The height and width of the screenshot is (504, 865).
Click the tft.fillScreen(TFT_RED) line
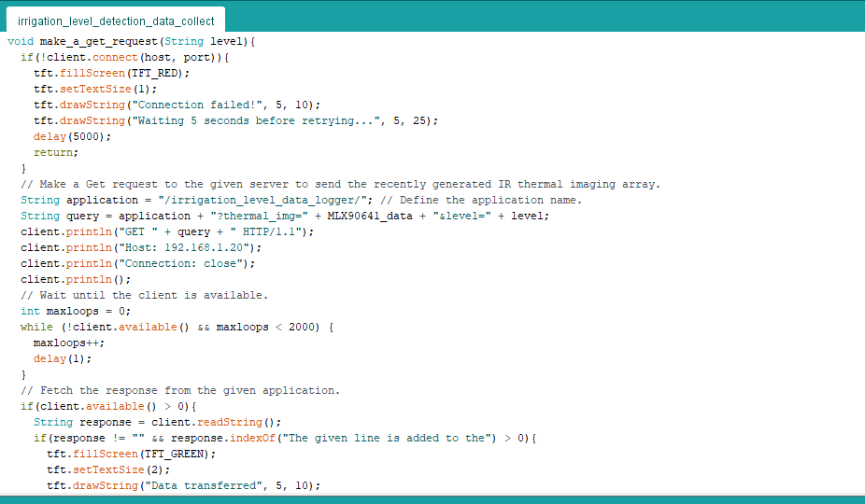[x=111, y=73]
